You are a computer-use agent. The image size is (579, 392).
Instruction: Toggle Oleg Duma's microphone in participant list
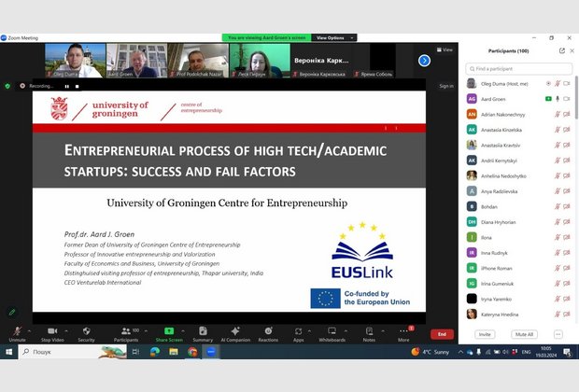click(558, 84)
